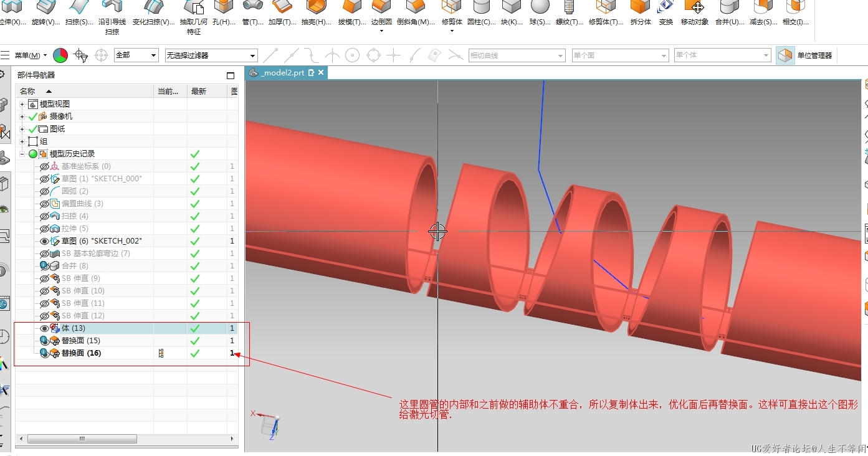The width and height of the screenshot is (868, 456).
Task: Close the _model2.prt tab
Action: 321,73
